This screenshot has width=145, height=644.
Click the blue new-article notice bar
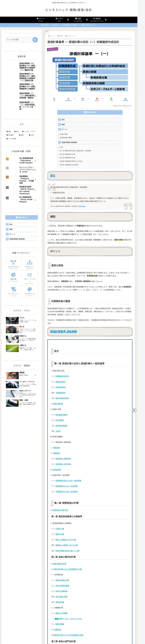[x=68, y=25]
